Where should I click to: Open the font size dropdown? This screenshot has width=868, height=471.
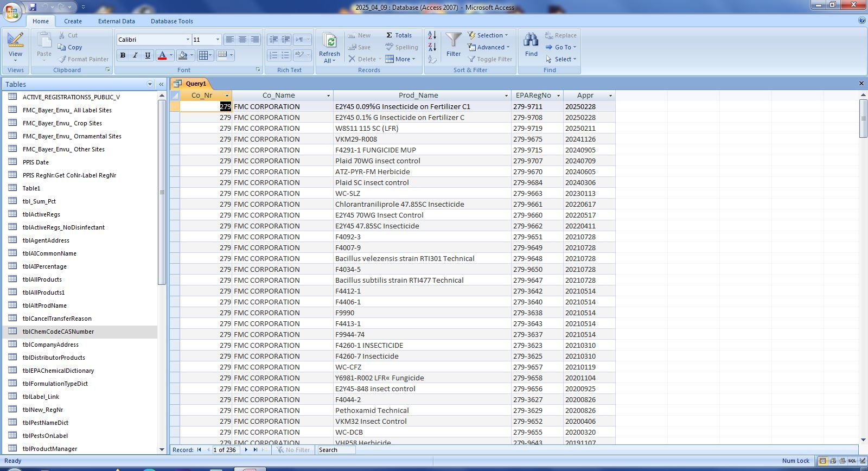click(x=218, y=40)
